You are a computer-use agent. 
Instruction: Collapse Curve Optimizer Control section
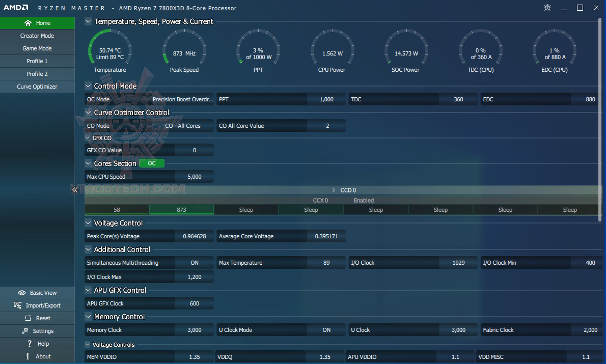[x=88, y=113]
